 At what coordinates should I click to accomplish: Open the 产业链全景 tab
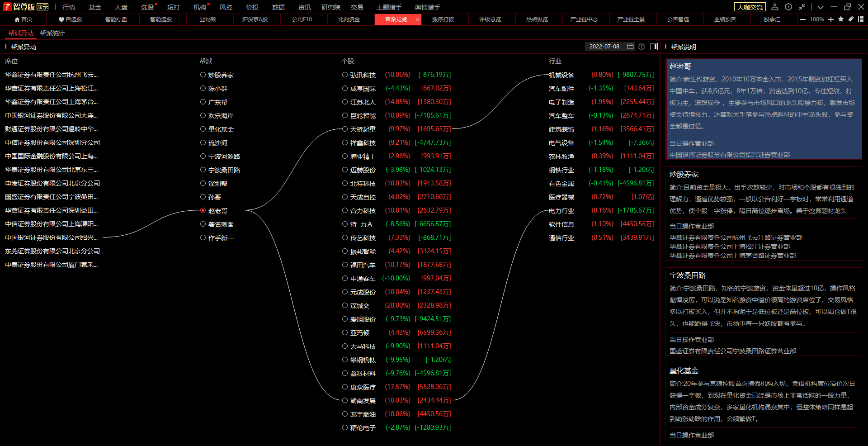(631, 19)
